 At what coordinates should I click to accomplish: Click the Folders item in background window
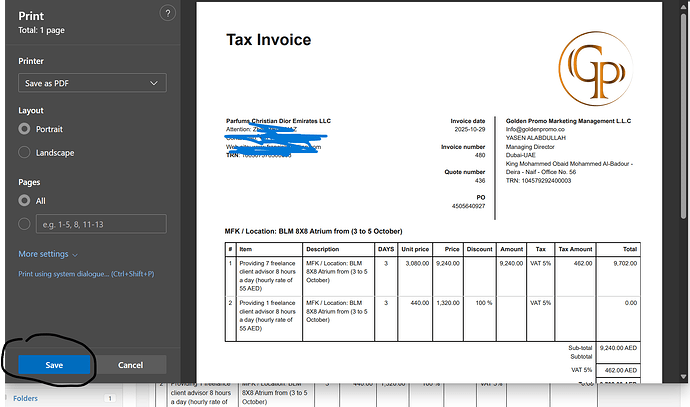pos(25,398)
